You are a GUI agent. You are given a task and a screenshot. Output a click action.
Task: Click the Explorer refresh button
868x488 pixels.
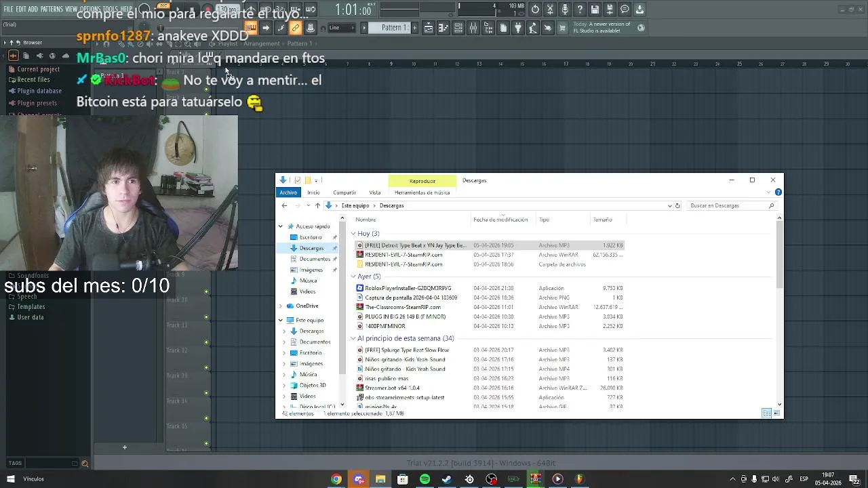click(677, 205)
